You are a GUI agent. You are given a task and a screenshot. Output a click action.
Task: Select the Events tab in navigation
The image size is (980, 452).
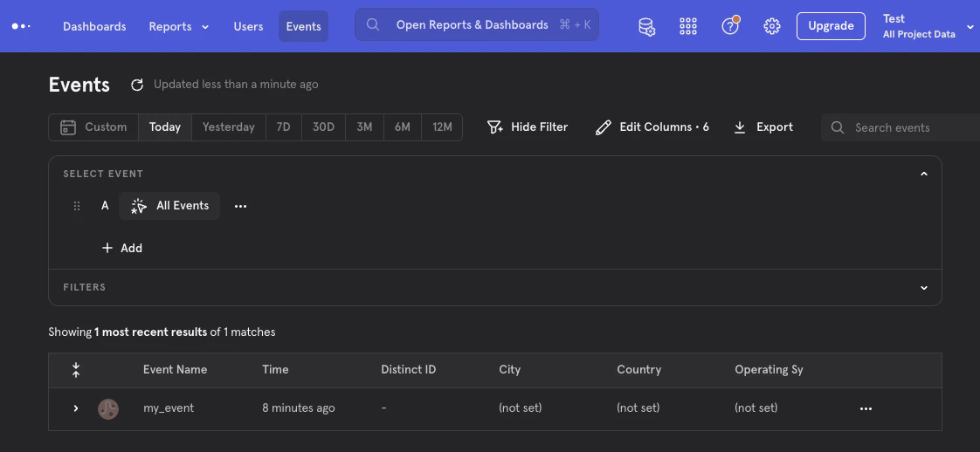[x=303, y=26]
